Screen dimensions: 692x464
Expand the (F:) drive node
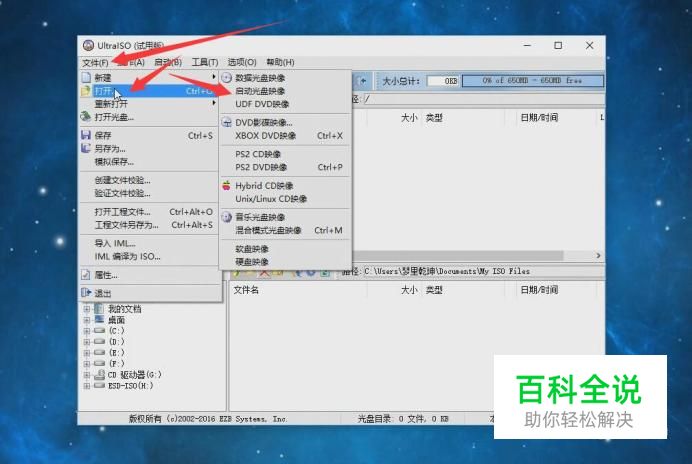pos(87,364)
